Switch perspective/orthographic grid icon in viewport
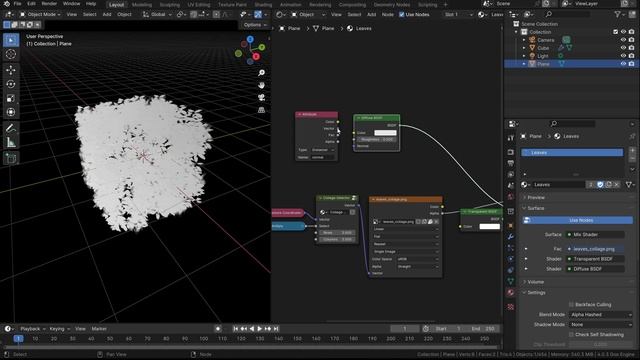This screenshot has height=360, width=640. (x=261, y=110)
